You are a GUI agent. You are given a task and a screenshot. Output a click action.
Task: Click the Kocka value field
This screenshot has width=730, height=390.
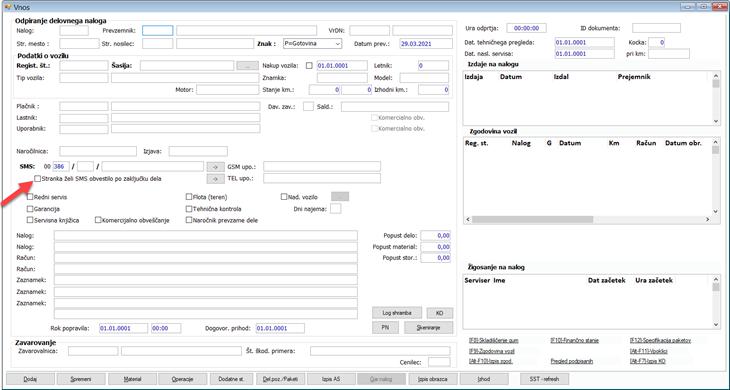click(657, 42)
